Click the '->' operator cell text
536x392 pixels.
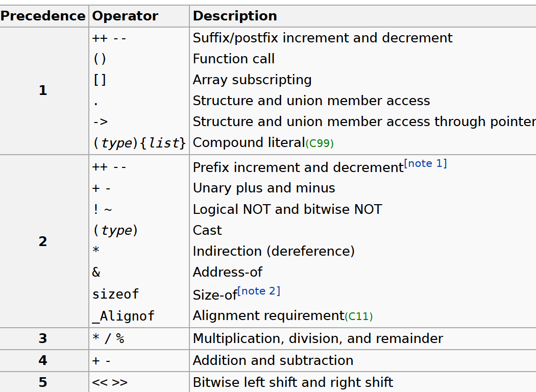101,121
